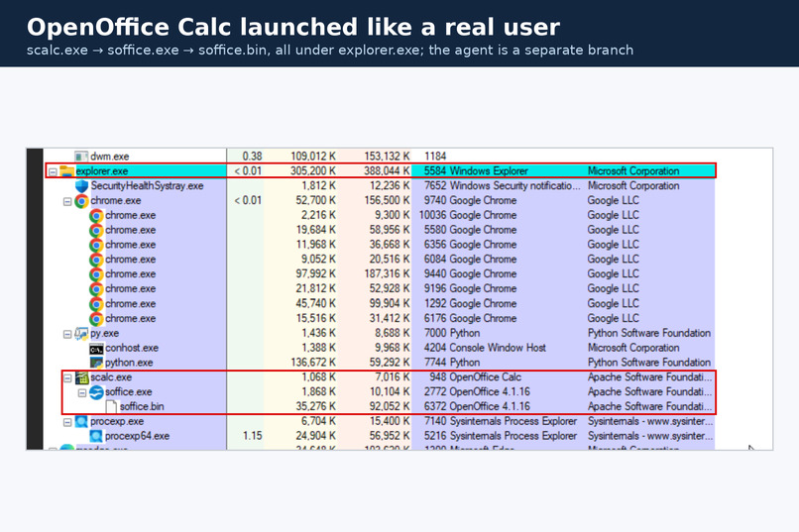Image resolution: width=799 pixels, height=532 pixels.
Task: Click the explorer.exe folder icon
Action: (66, 171)
